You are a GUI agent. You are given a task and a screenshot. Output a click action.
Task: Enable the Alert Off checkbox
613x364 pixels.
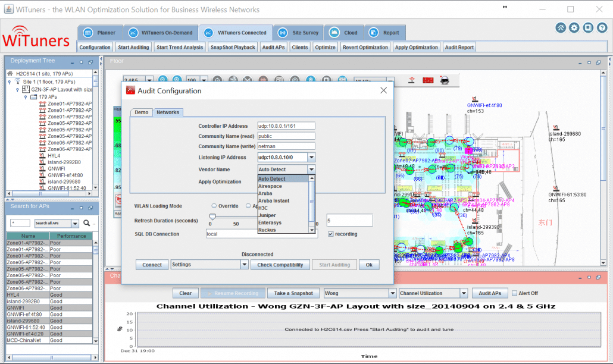514,293
